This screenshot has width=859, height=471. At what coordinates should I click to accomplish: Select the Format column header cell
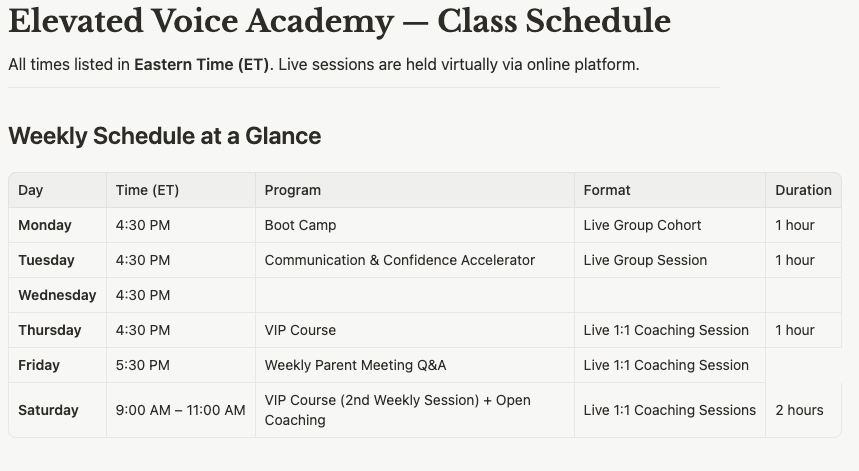click(669, 190)
